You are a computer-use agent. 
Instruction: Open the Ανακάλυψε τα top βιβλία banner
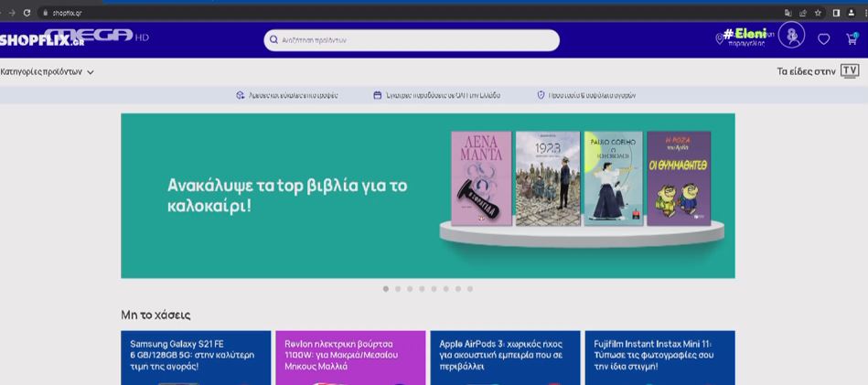pos(428,196)
